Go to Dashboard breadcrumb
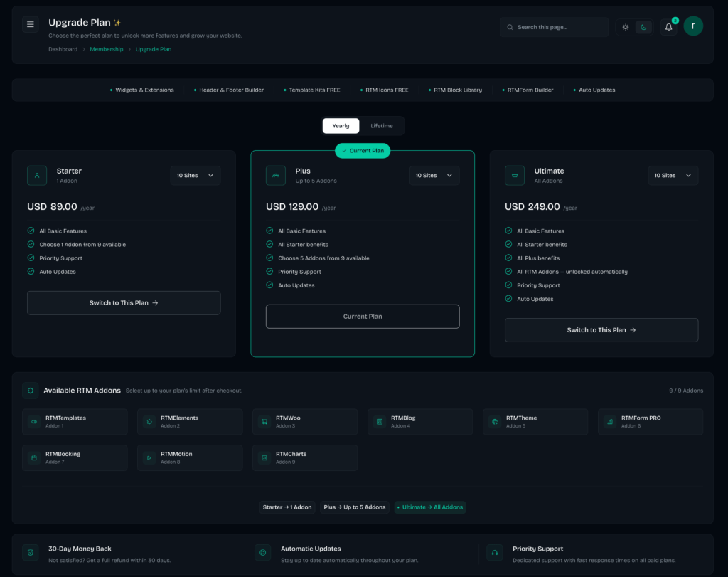This screenshot has height=577, width=728. pyautogui.click(x=63, y=49)
